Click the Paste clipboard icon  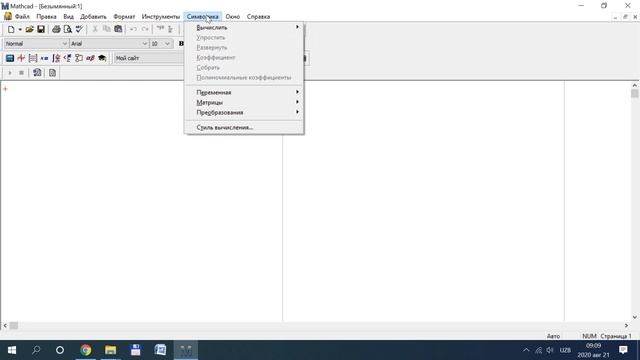click(118, 29)
